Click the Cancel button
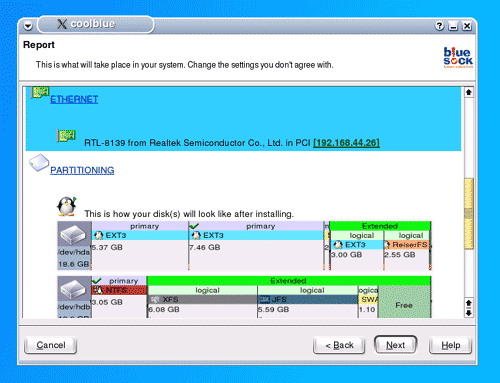The height and width of the screenshot is (383, 500). point(51,345)
